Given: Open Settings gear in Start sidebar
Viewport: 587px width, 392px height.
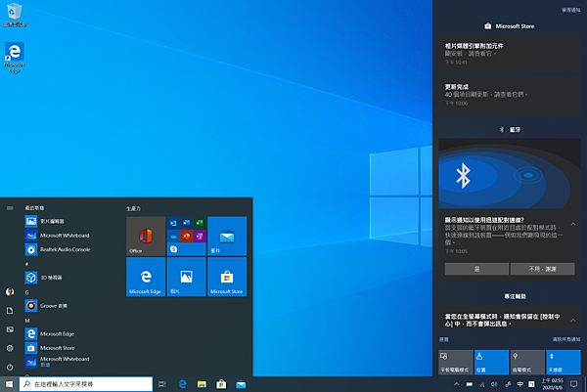Looking at the screenshot, I should pyautogui.click(x=10, y=348).
